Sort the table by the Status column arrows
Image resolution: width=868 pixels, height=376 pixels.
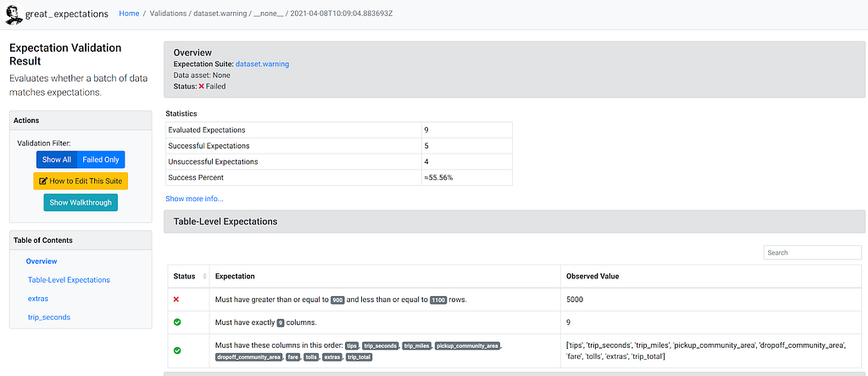205,276
